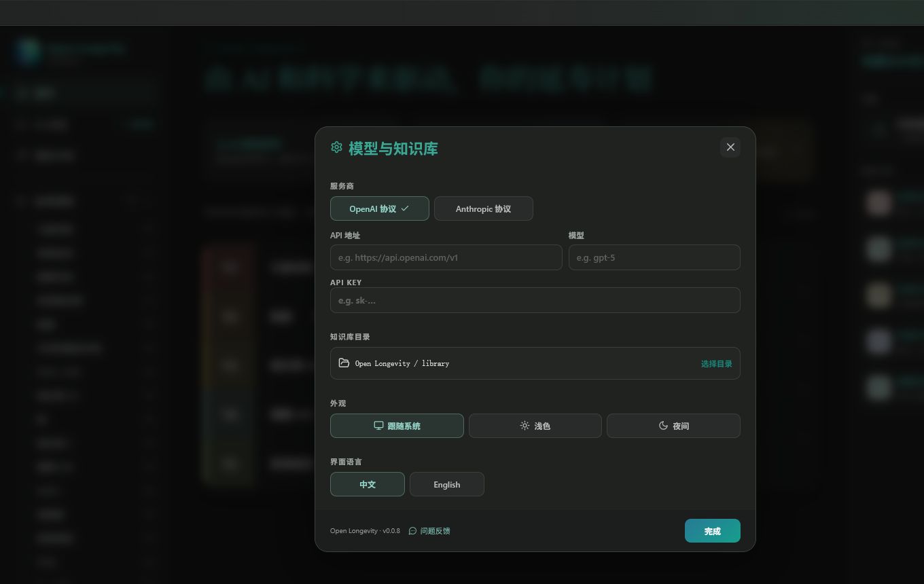Set interface language to English
The width and height of the screenshot is (924, 584).
point(447,484)
